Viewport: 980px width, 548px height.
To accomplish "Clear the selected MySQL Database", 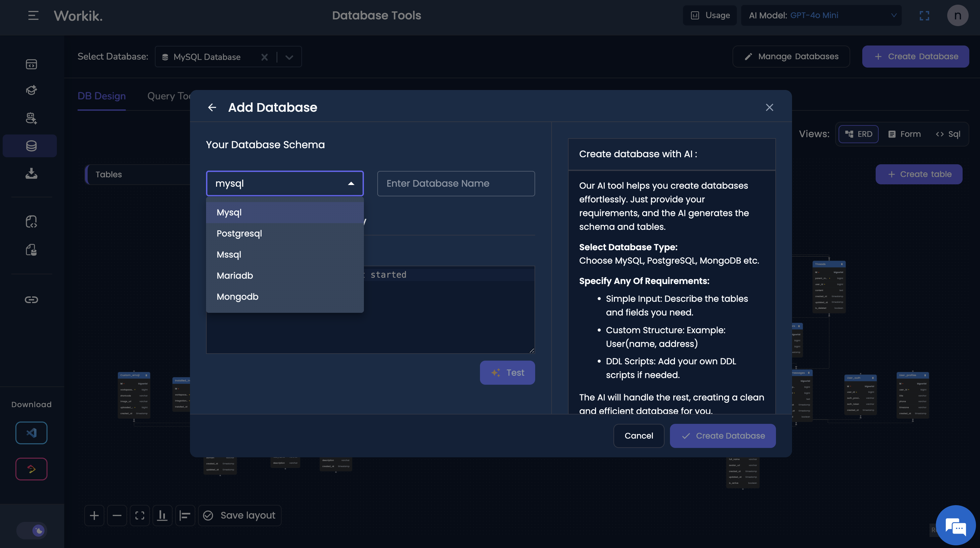I will (265, 57).
